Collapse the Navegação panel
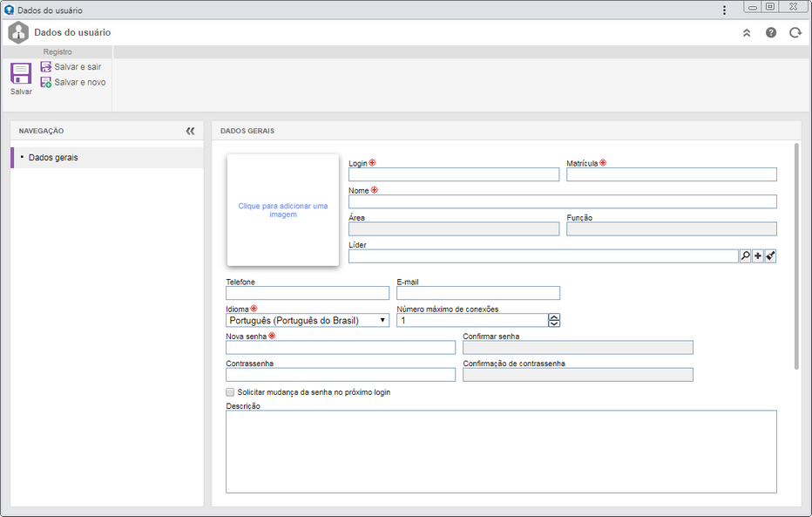This screenshot has height=517, width=812. [x=190, y=131]
